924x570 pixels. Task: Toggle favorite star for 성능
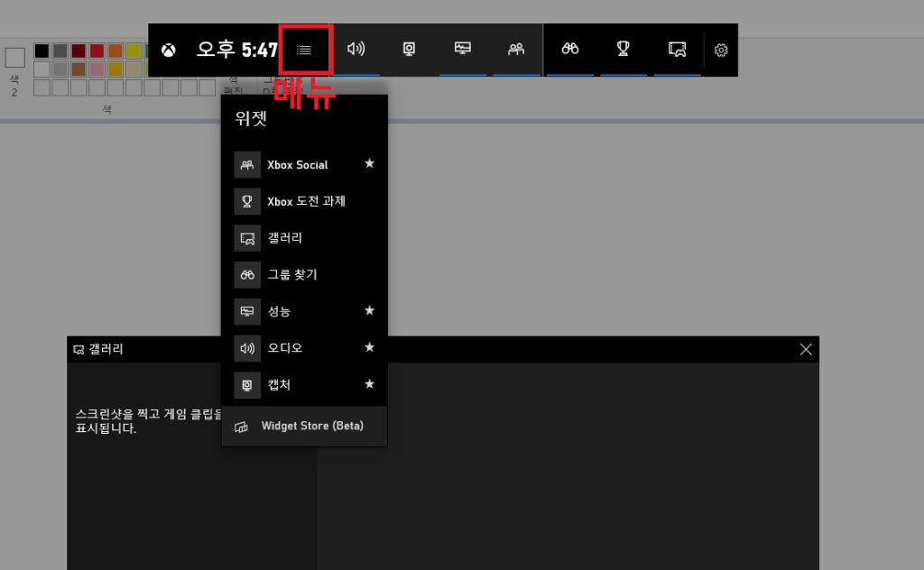[369, 310]
